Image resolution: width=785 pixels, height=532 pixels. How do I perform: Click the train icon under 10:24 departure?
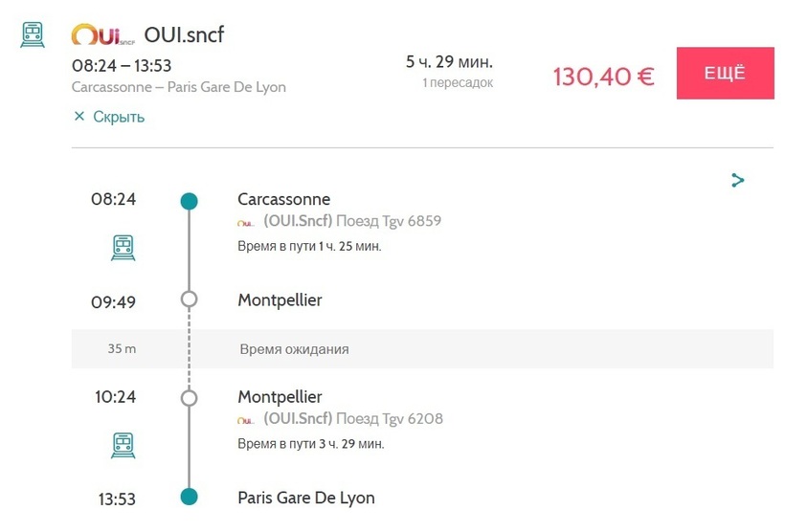pos(123,446)
